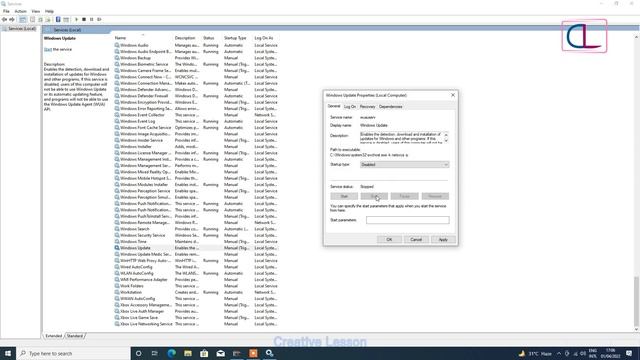The image size is (640, 360).
Task: Click the Start parameters input field
Action: [408, 220]
